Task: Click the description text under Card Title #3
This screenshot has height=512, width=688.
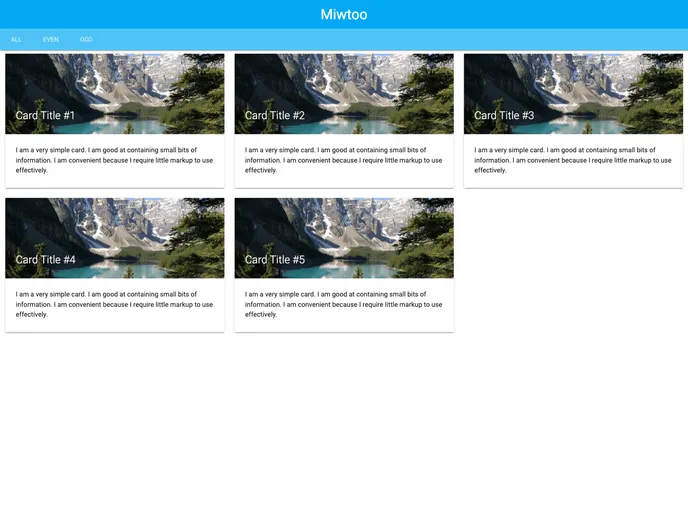Action: click(572, 160)
